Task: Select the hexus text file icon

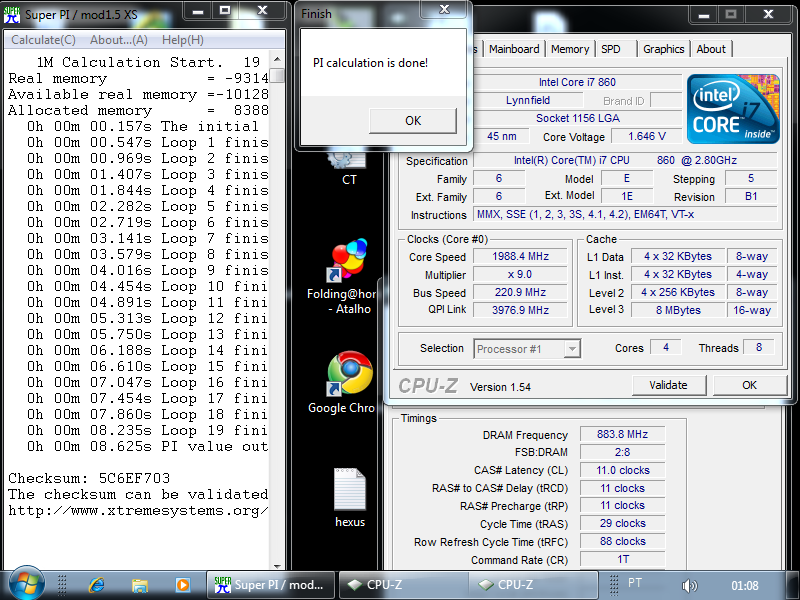Action: 350,497
